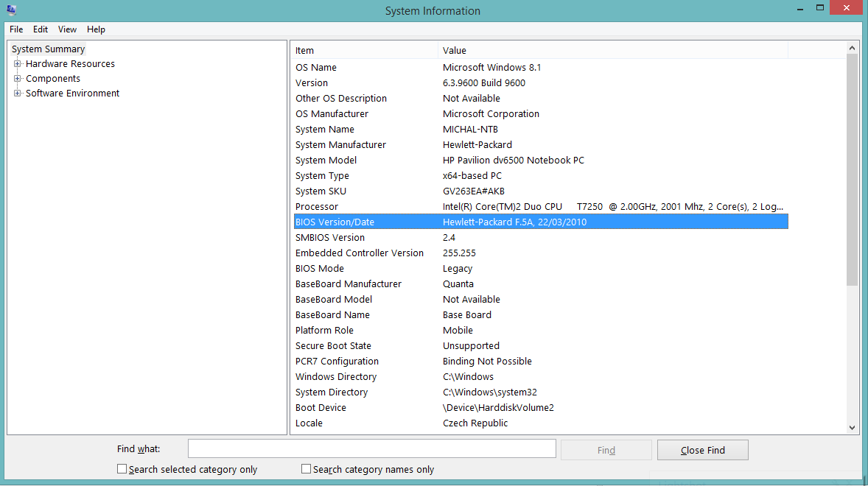The width and height of the screenshot is (868, 486).
Task: Select the System Type row
Action: [x=541, y=176]
